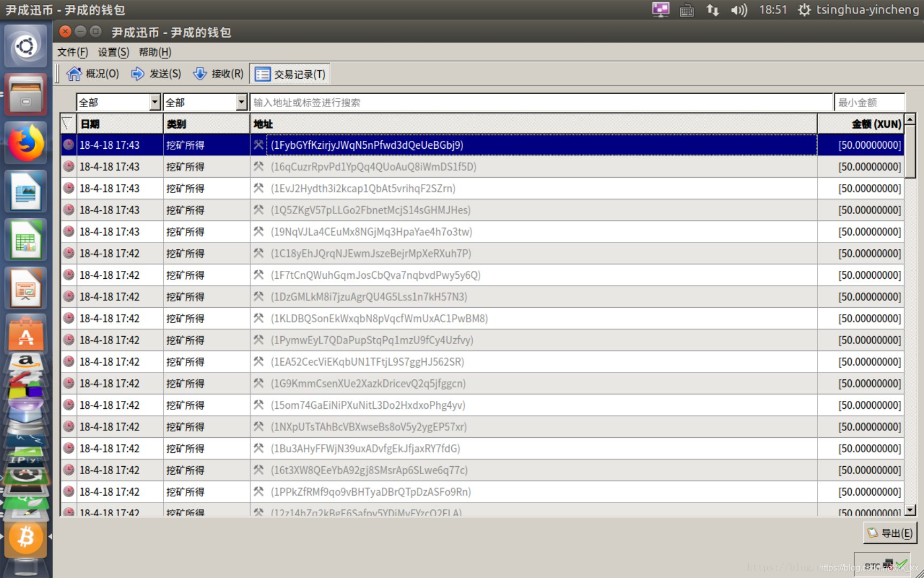
Task: Click status clock icon of 1G9KmmCsenXUe2 row
Action: pyautogui.click(x=68, y=383)
